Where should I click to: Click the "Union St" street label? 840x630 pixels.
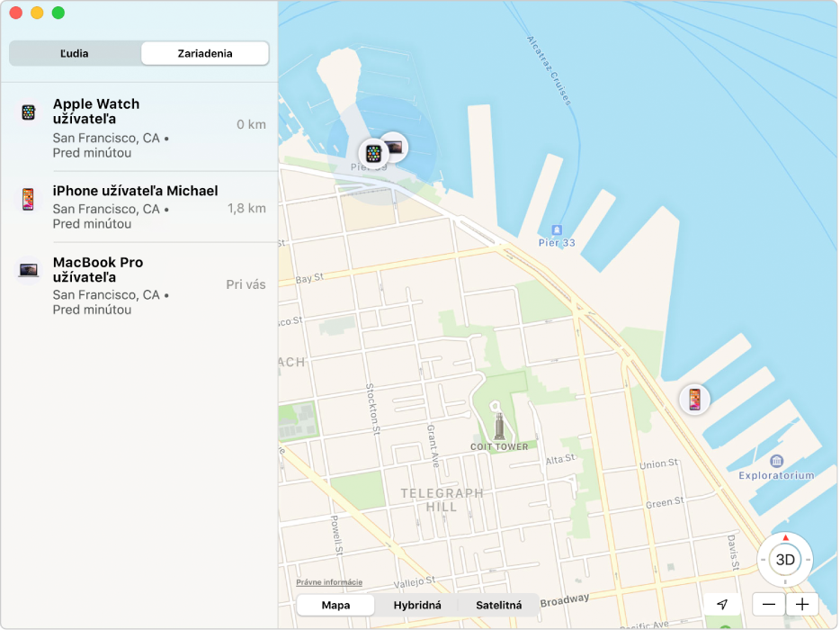coord(659,463)
